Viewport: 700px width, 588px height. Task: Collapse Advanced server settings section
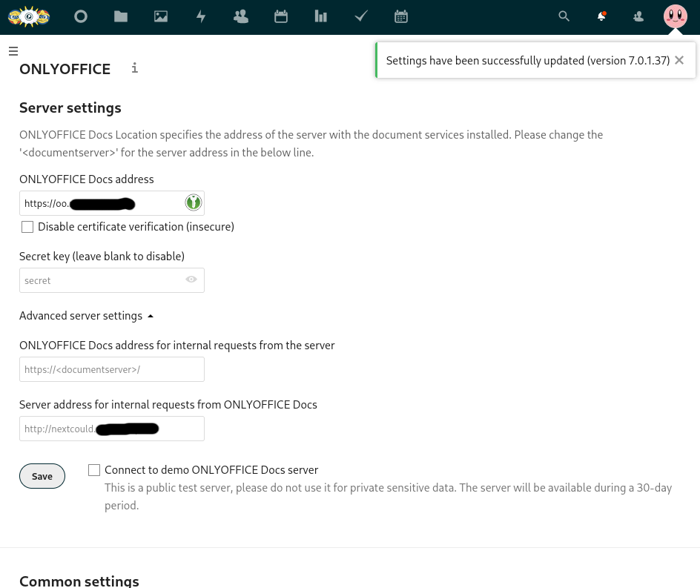coord(86,316)
